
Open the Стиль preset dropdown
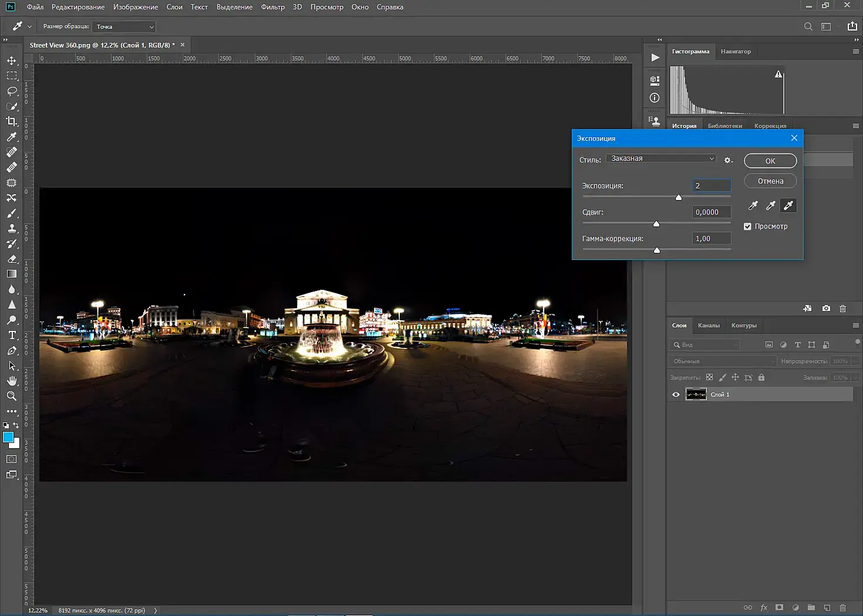(661, 158)
